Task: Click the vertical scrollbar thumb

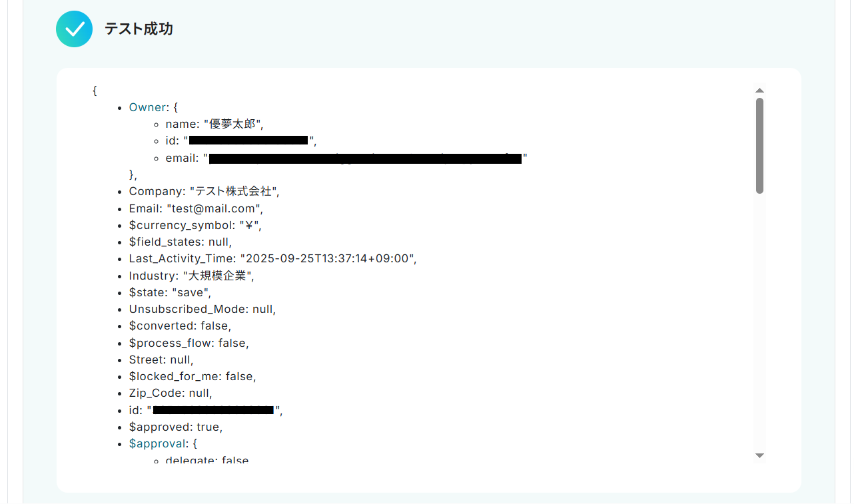Action: coord(759,146)
